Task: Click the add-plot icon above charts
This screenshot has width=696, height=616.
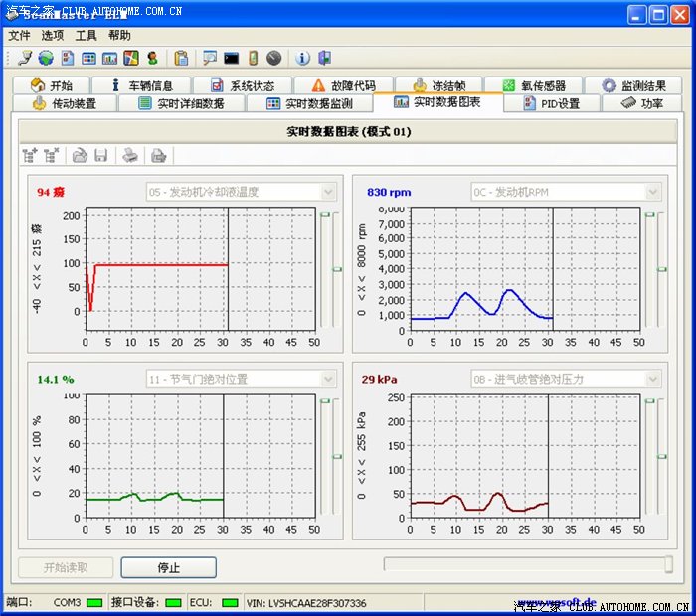Action: (x=30, y=155)
